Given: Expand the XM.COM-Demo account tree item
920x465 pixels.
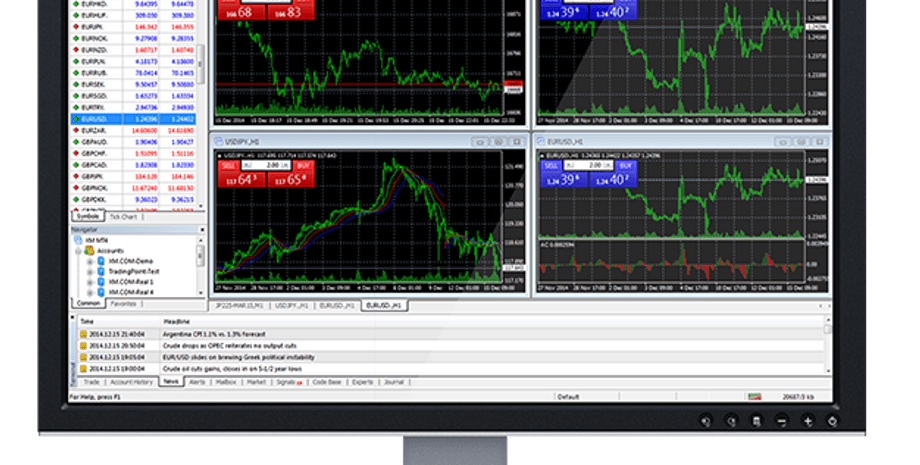Looking at the screenshot, I should [90, 261].
